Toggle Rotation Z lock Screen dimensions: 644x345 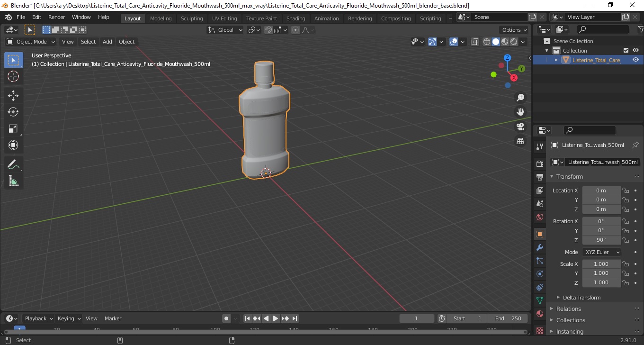(x=626, y=240)
